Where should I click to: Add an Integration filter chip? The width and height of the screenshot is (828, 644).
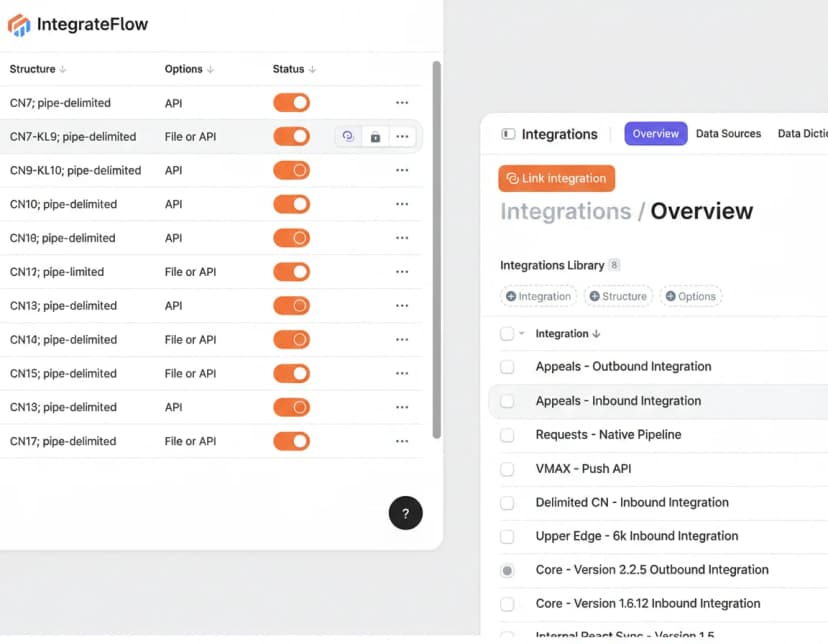[x=512, y=296]
